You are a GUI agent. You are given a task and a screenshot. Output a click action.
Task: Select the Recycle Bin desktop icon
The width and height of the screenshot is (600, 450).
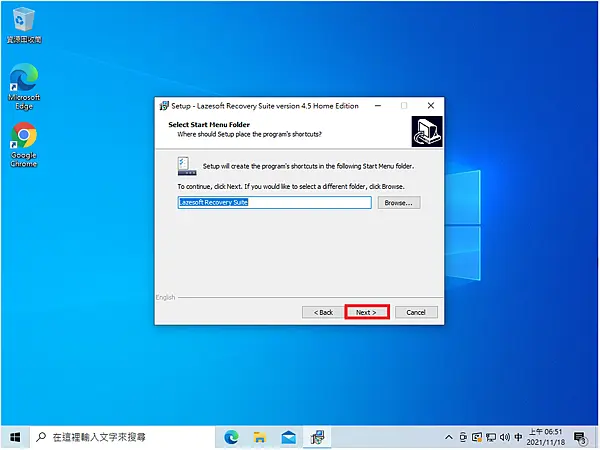pos(24,25)
